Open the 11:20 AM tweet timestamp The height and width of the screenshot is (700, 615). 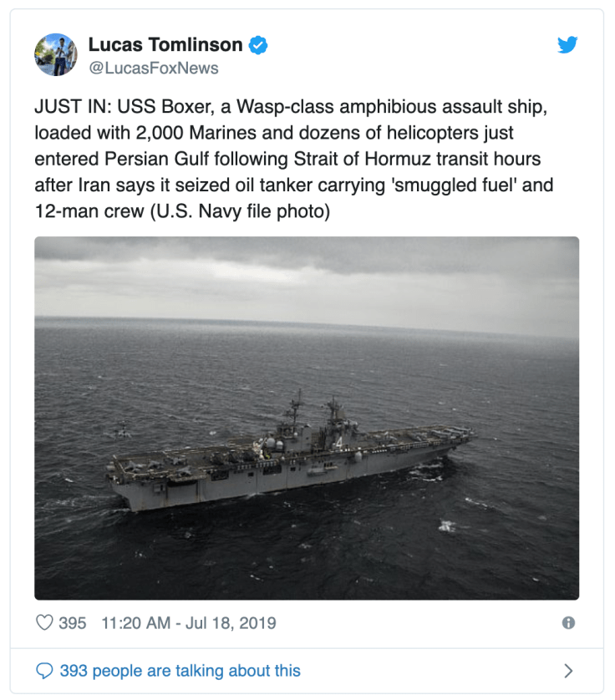(x=137, y=623)
